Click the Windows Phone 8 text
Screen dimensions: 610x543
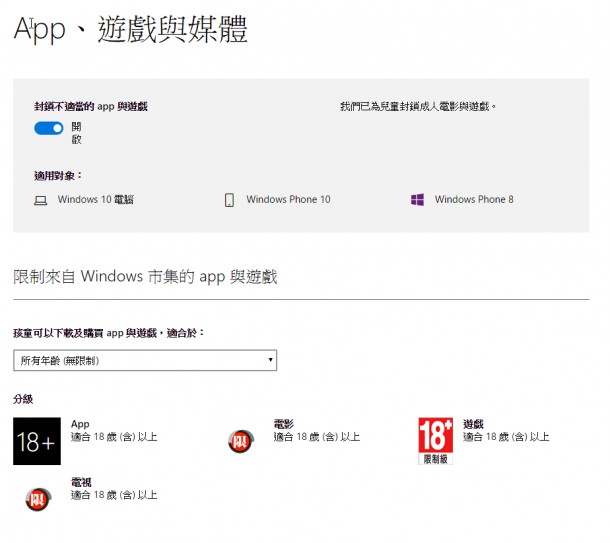click(x=474, y=200)
